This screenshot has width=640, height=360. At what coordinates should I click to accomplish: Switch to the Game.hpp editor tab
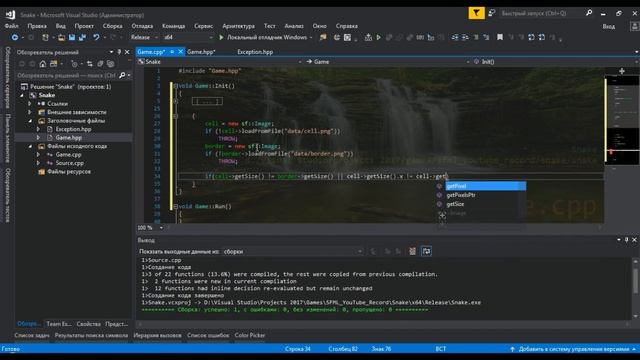[201, 52]
